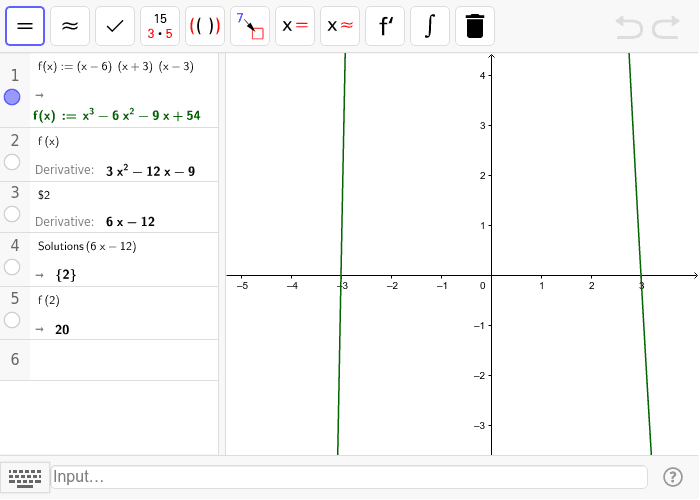Select the Numeric approximation (≈) tool
The height and width of the screenshot is (500, 700).
coord(70,26)
